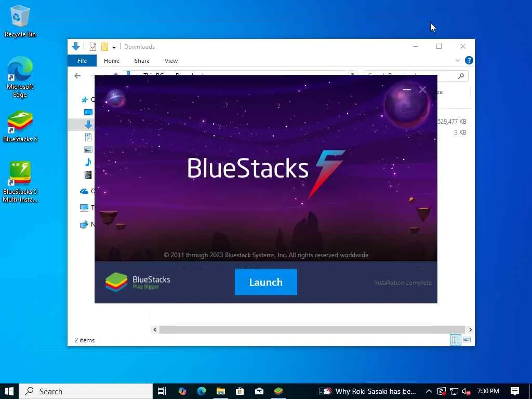532x399 pixels.
Task: Open the Windows Start menu
Action: 9,391
